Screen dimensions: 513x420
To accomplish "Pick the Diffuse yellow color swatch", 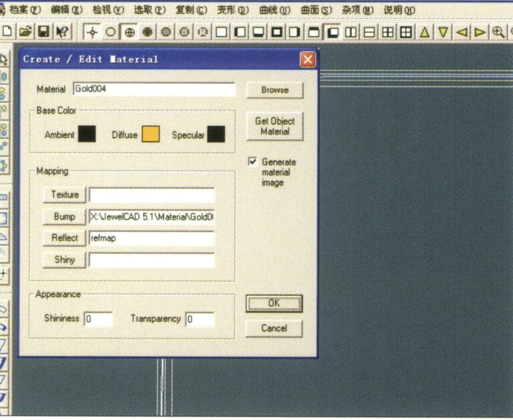I will coord(151,134).
